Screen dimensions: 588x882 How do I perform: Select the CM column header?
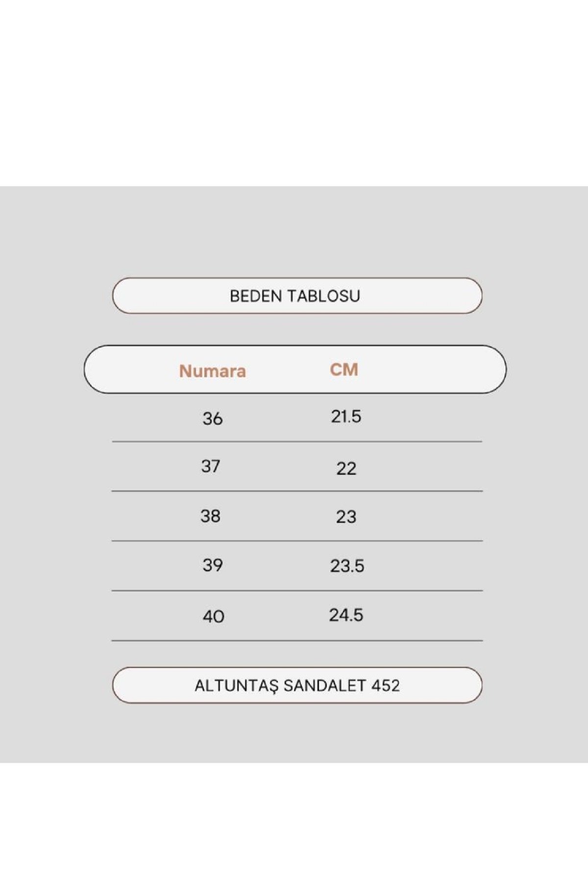[344, 369]
